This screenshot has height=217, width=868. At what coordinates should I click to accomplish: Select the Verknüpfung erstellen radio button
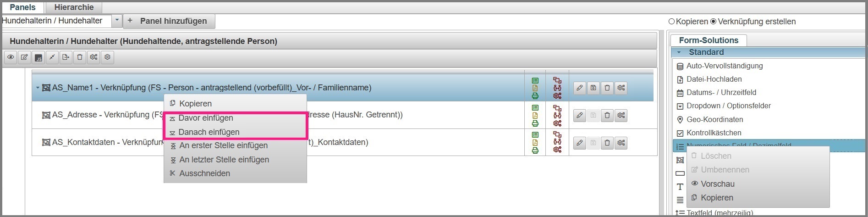[x=713, y=22]
